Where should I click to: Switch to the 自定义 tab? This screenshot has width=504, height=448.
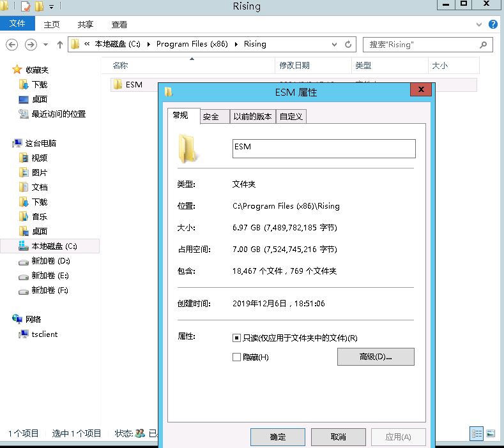click(x=291, y=116)
